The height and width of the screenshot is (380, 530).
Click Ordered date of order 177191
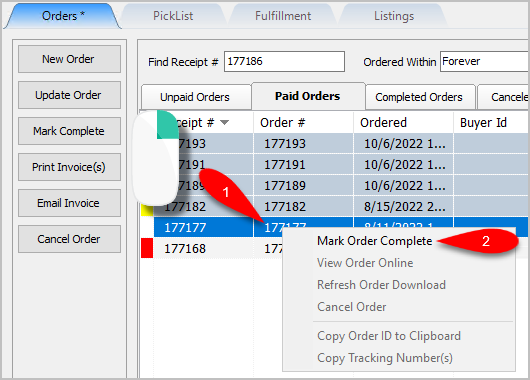point(403,165)
